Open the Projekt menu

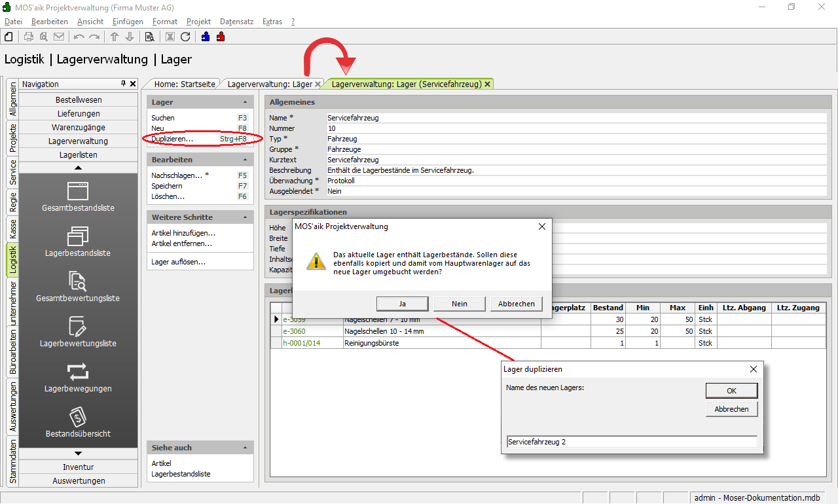(x=198, y=22)
